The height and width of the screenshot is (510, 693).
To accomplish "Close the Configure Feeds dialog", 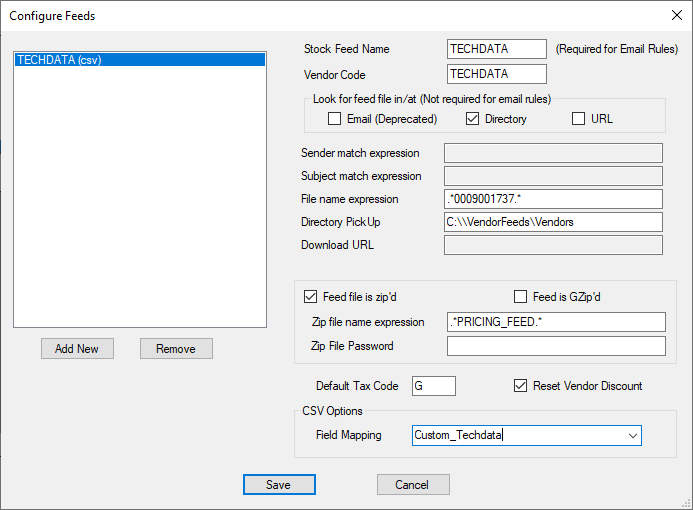I will [x=674, y=15].
